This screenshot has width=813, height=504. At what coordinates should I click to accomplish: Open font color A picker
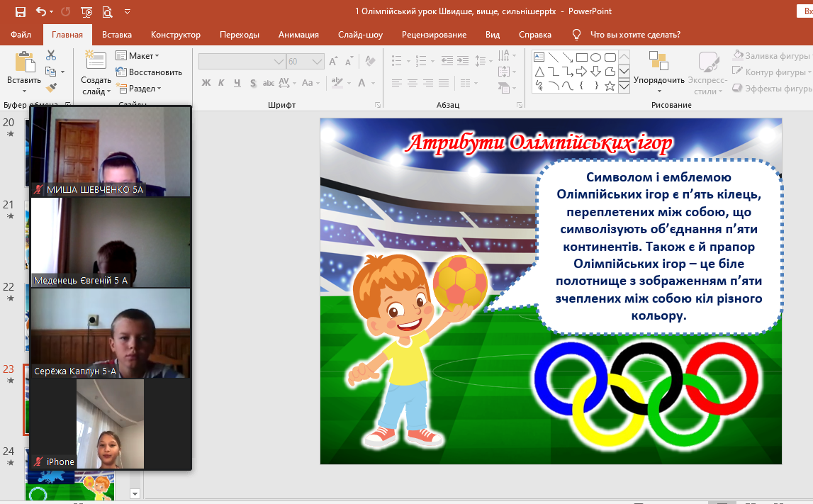(x=362, y=83)
